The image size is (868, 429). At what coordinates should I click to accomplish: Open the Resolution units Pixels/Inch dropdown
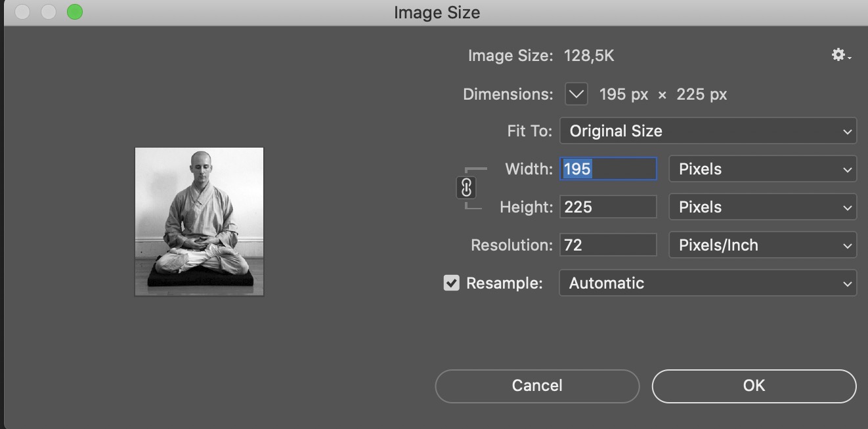point(762,245)
